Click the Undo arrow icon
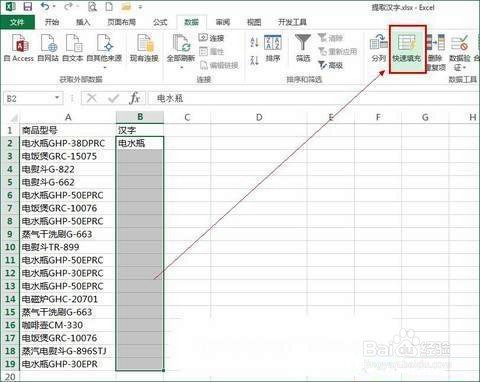This screenshot has height=382, width=480. coord(46,6)
